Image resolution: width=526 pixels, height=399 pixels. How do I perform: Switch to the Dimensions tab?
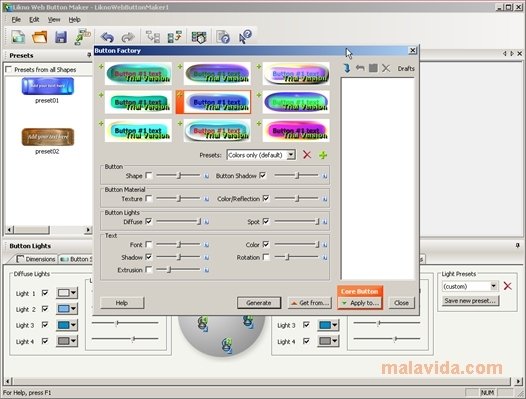pos(36,259)
